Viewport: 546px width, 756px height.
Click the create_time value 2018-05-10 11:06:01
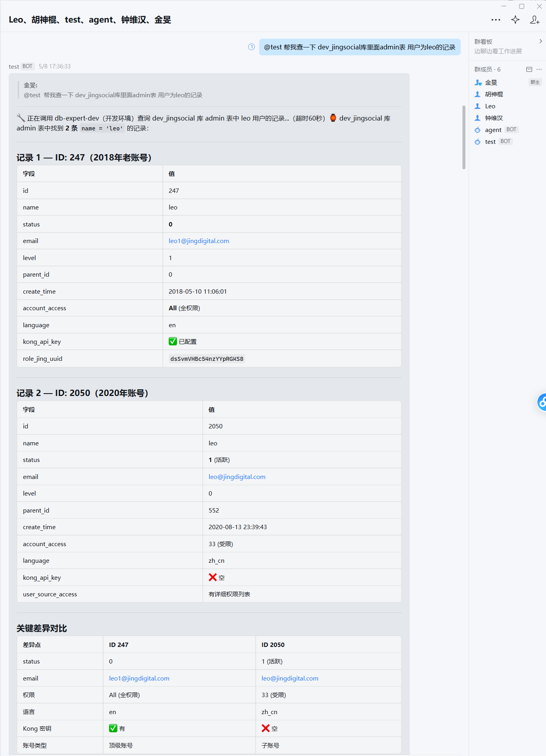pyautogui.click(x=198, y=291)
